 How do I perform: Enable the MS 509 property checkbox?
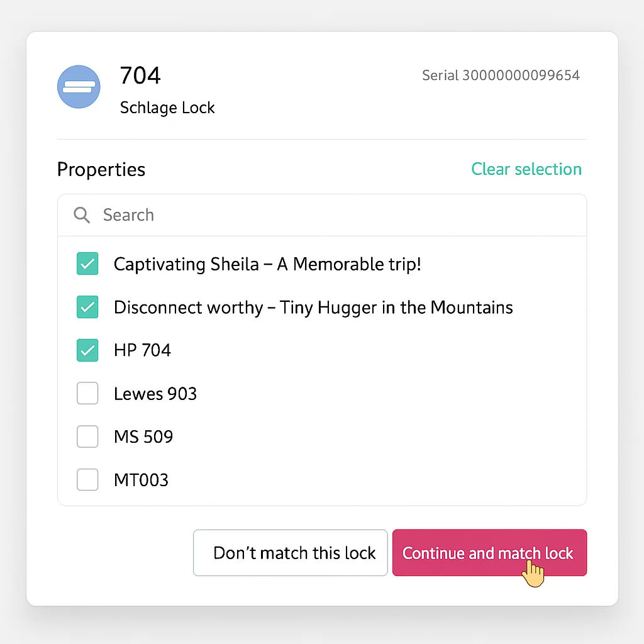[x=87, y=436]
